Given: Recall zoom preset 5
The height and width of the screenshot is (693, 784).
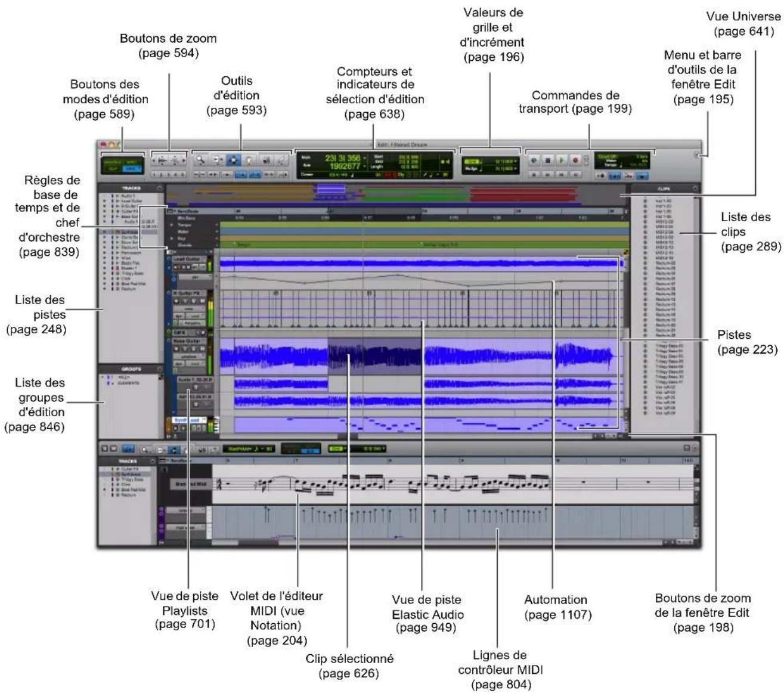Looking at the screenshot, I should pyautogui.click(x=183, y=175).
